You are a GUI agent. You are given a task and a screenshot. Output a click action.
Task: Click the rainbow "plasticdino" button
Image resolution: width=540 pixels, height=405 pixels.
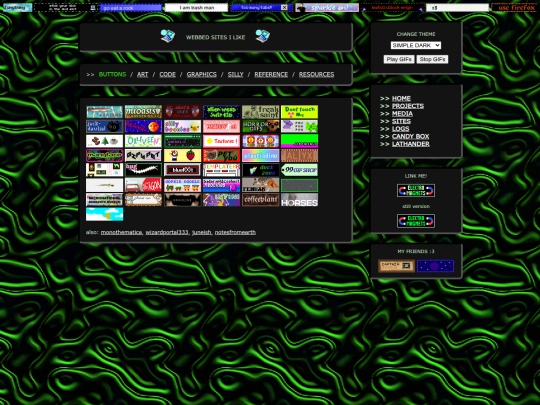tap(260, 155)
